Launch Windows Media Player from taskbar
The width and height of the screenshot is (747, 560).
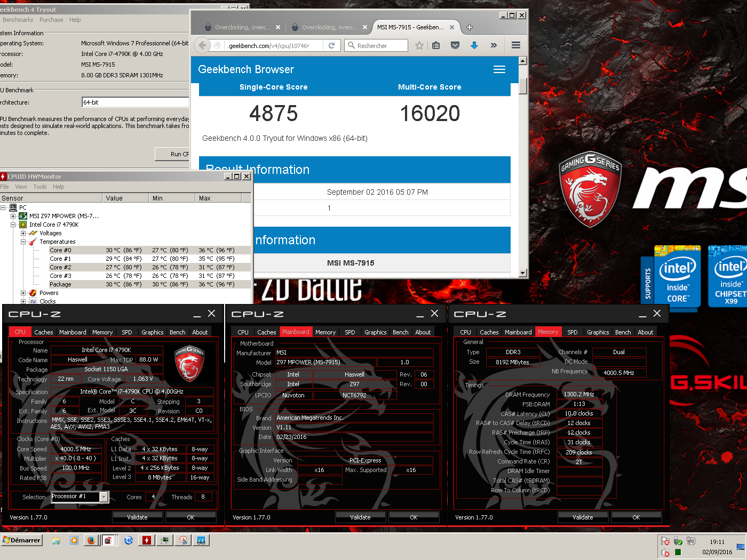[x=74, y=540]
